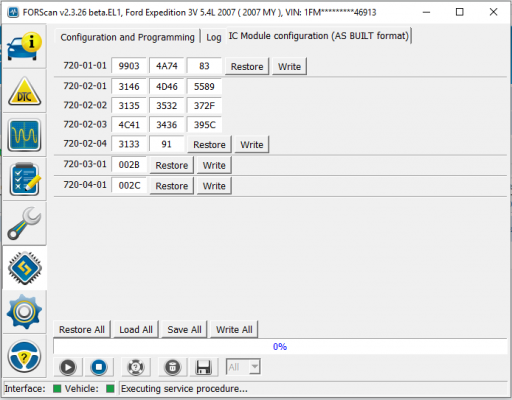The height and width of the screenshot is (400, 512).
Task: Edit field 5589 in row 720-02-01
Action: (x=204, y=86)
